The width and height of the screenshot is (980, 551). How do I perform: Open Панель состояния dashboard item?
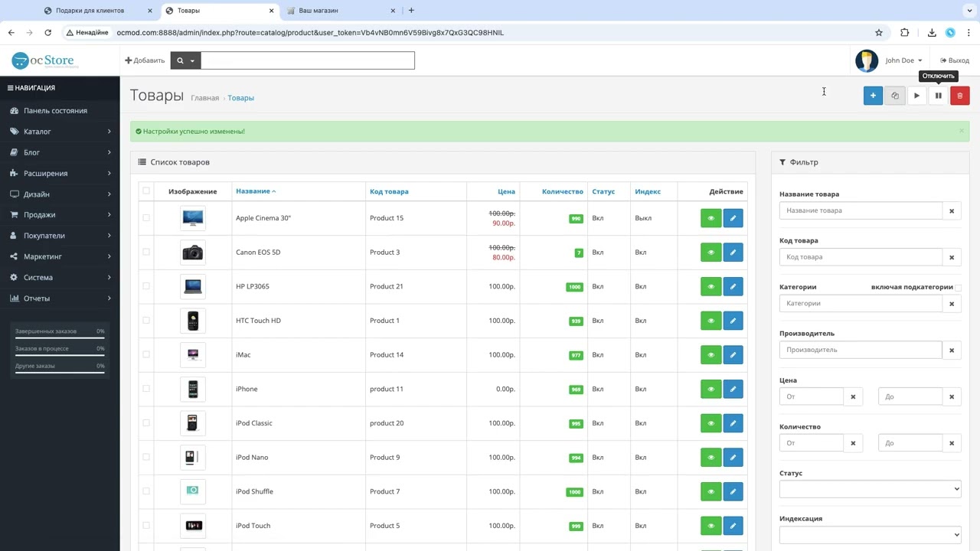tap(60, 111)
